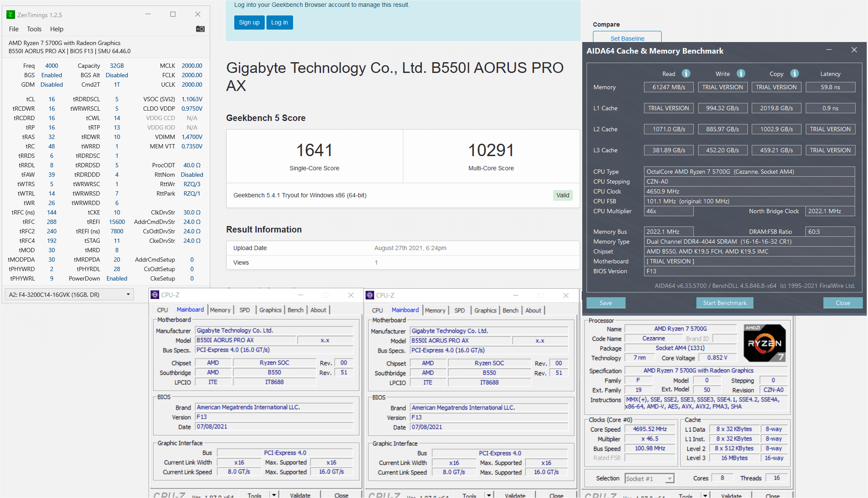Viewport: 868px width, 498px height.
Task: Click Tools button in middle CPU-Z
Action: [x=469, y=495]
